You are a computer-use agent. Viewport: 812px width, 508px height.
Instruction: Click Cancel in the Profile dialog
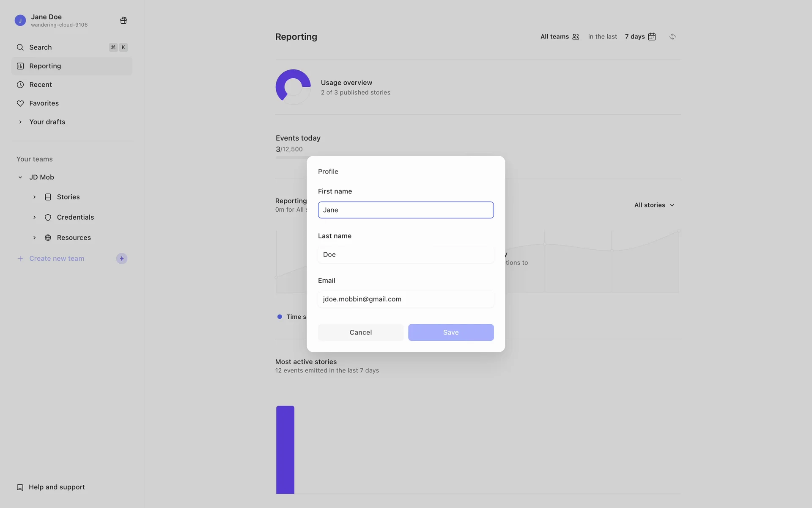coord(360,332)
